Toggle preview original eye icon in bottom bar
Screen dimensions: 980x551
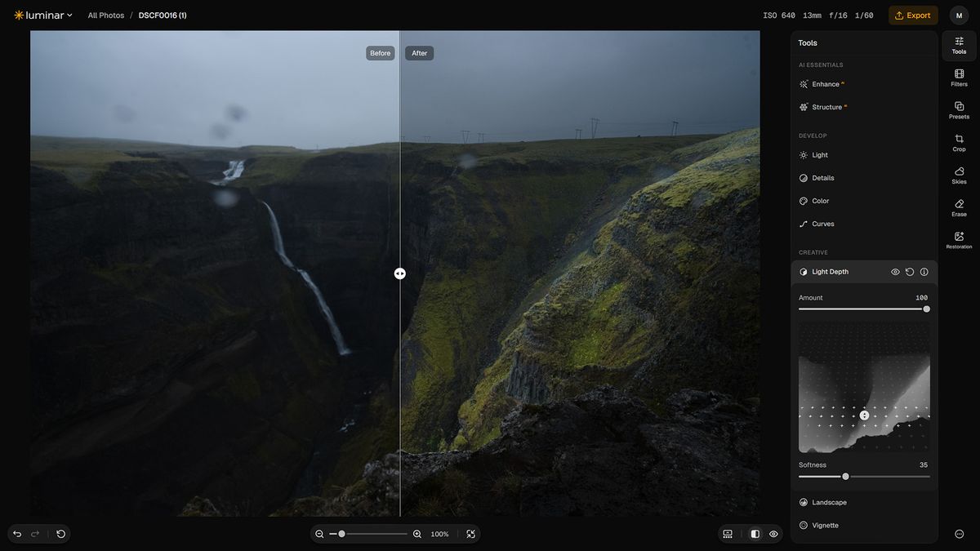coord(773,534)
